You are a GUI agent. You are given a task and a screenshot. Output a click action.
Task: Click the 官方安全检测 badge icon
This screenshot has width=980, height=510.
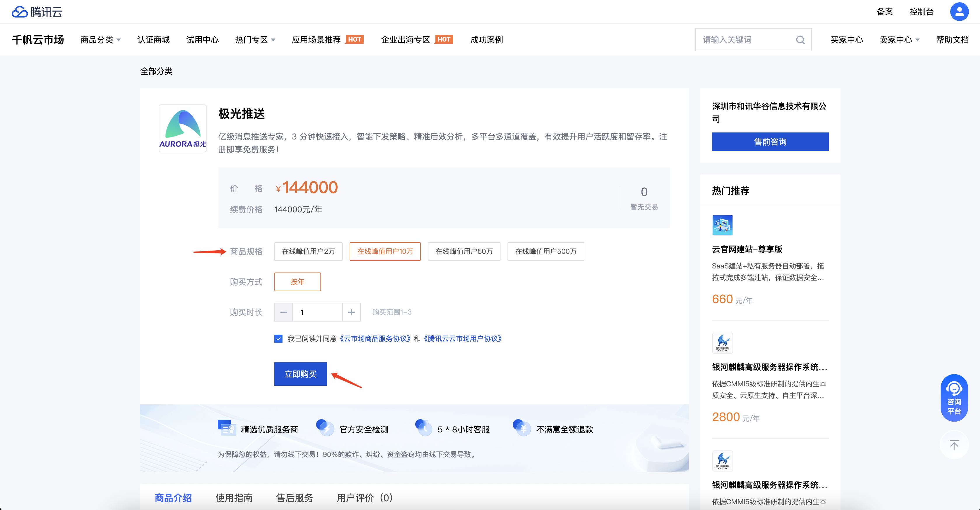coord(325,428)
